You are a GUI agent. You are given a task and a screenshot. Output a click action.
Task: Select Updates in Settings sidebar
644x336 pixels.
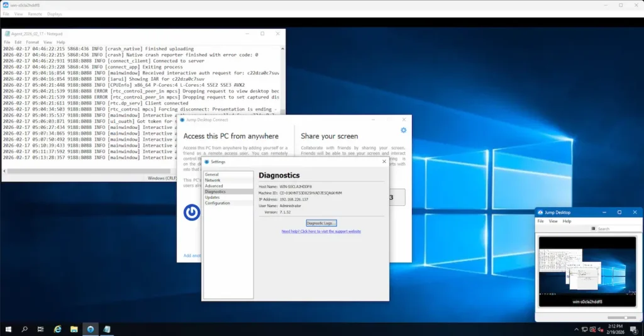coord(228,198)
